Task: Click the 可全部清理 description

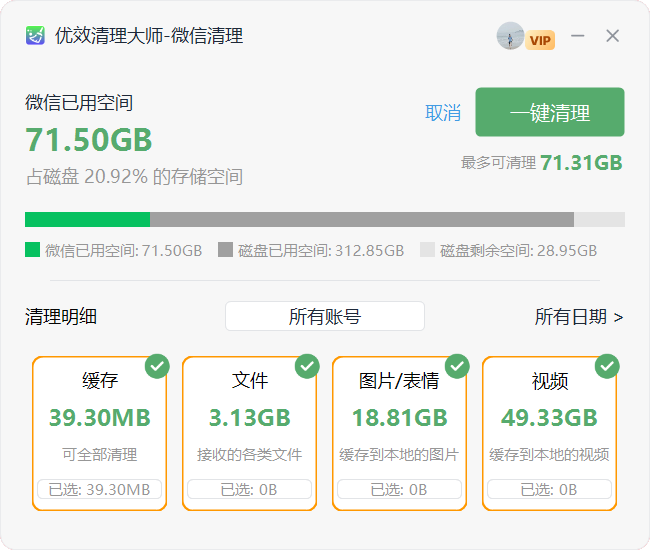Action: pos(99,455)
